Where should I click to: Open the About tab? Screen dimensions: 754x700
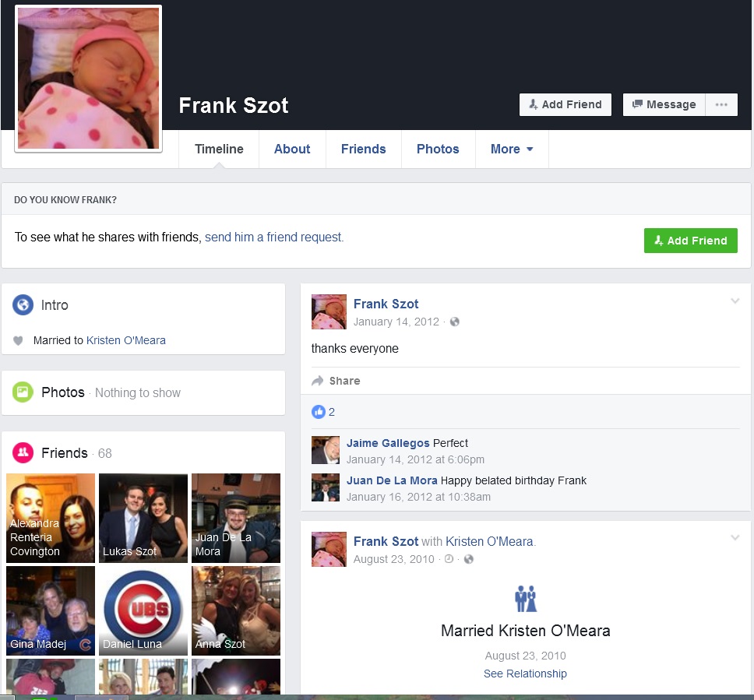point(292,149)
